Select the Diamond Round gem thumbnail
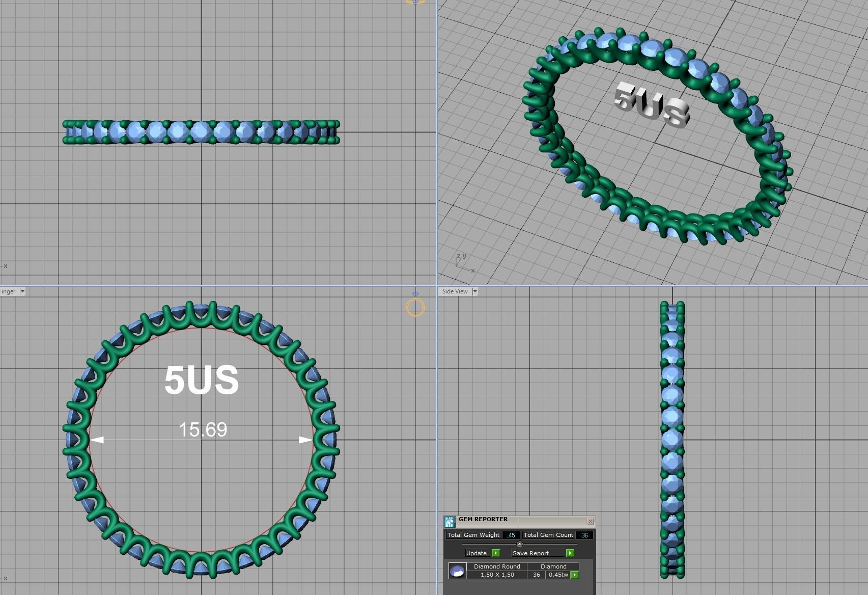 [x=457, y=571]
